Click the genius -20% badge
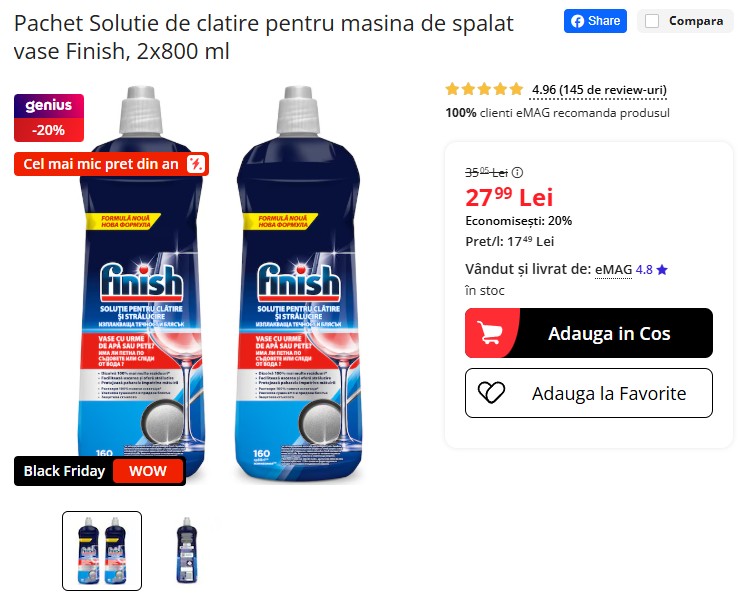The image size is (745, 610). 49,118
